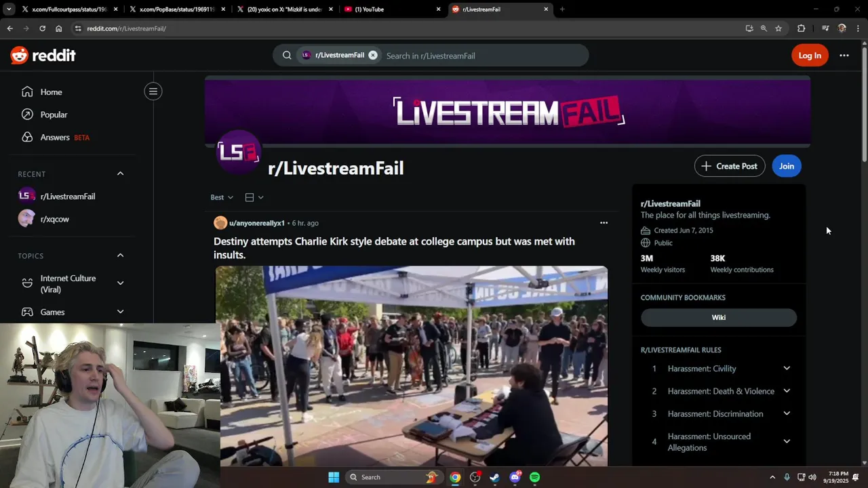Screen dimensions: 868x488
Task: Click the LSF community avatar
Action: (238, 152)
